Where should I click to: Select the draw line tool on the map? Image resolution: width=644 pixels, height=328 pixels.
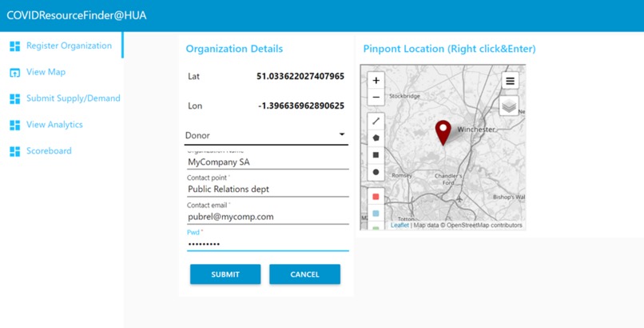point(376,121)
